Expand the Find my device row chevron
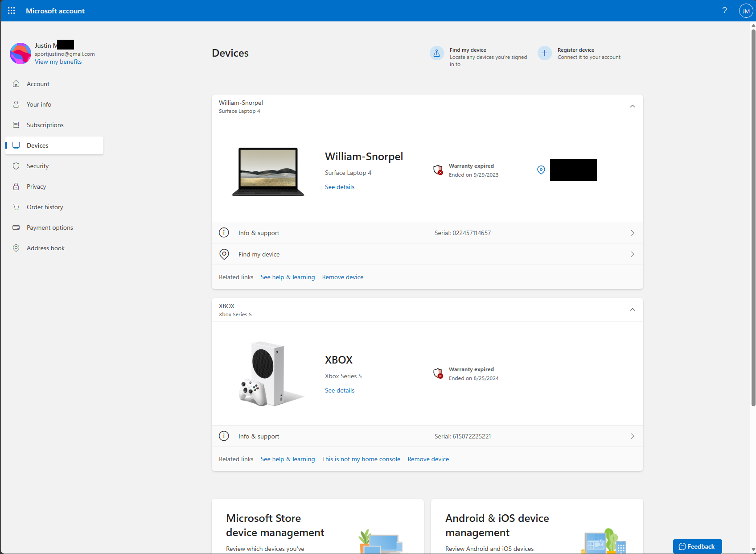This screenshot has height=554, width=756. (633, 254)
